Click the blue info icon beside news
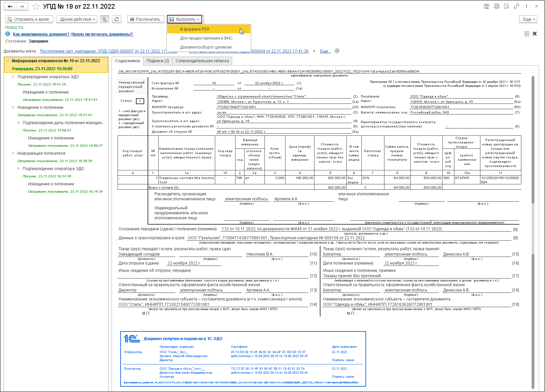 click(x=8, y=34)
